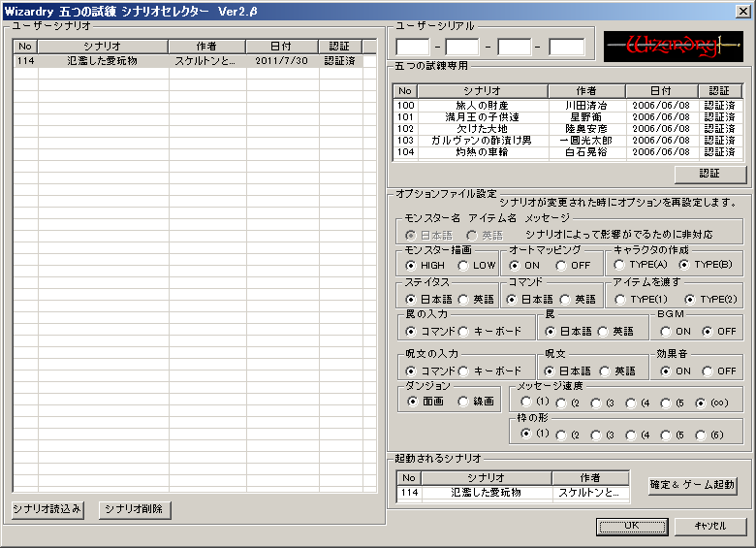
Task: Focus fourth user serial input box
Action: tap(567, 48)
